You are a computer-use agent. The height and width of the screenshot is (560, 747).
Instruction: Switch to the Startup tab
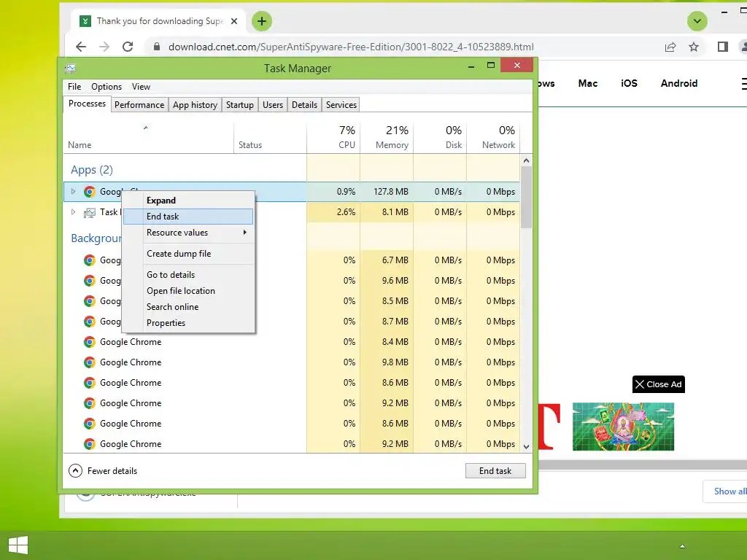pyautogui.click(x=239, y=105)
